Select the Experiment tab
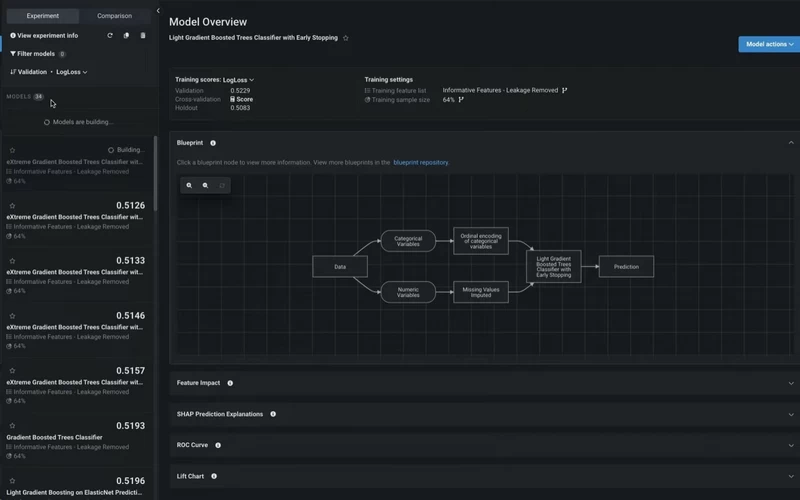This screenshot has width=800, height=500. coord(43,16)
